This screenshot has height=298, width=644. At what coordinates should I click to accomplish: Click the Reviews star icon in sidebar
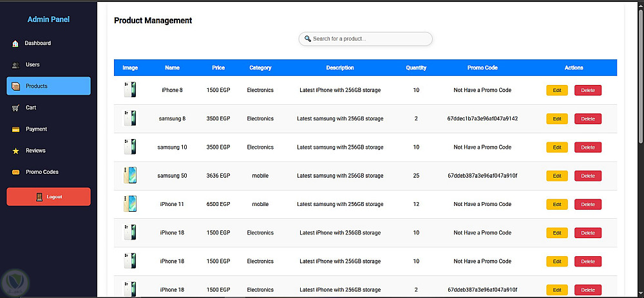tap(15, 151)
